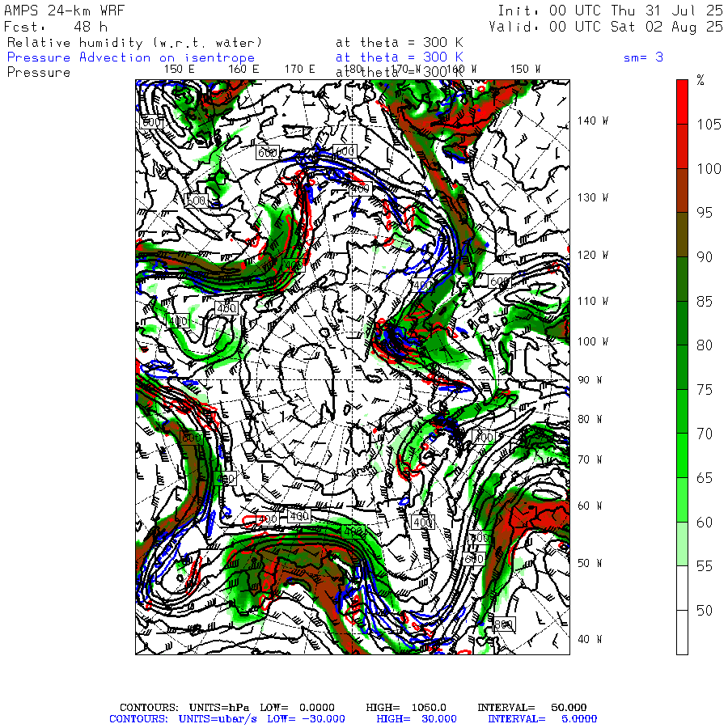Select the '50' color bar value
The width and height of the screenshot is (728, 728).
705,610
